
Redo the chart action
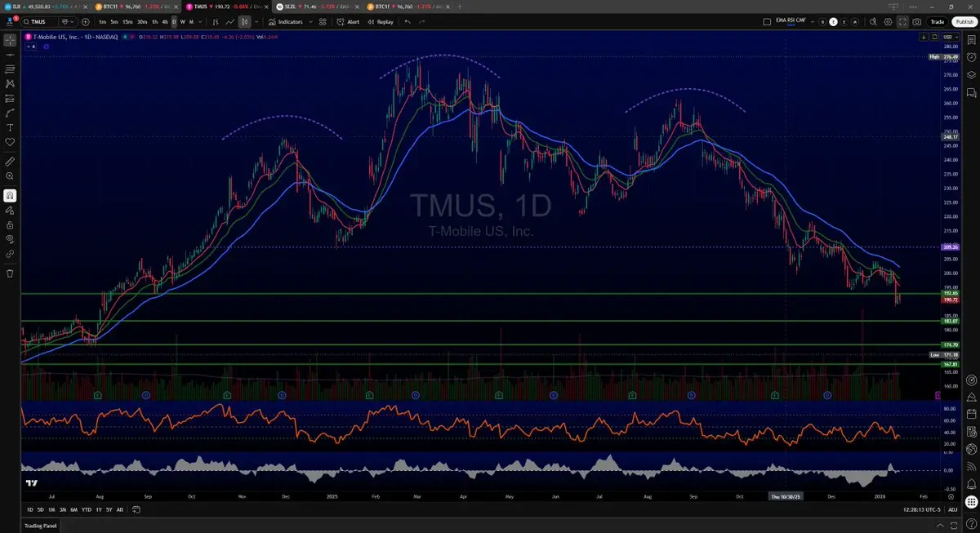pyautogui.click(x=422, y=21)
